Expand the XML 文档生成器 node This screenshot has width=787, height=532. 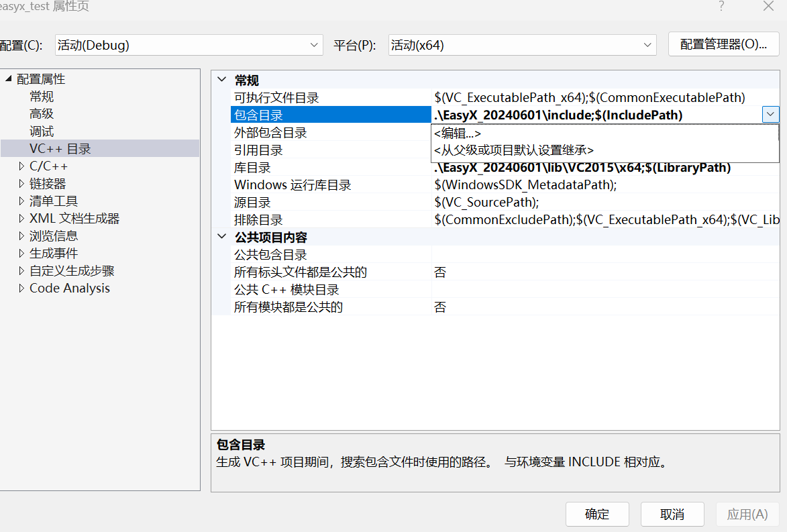pos(21,218)
